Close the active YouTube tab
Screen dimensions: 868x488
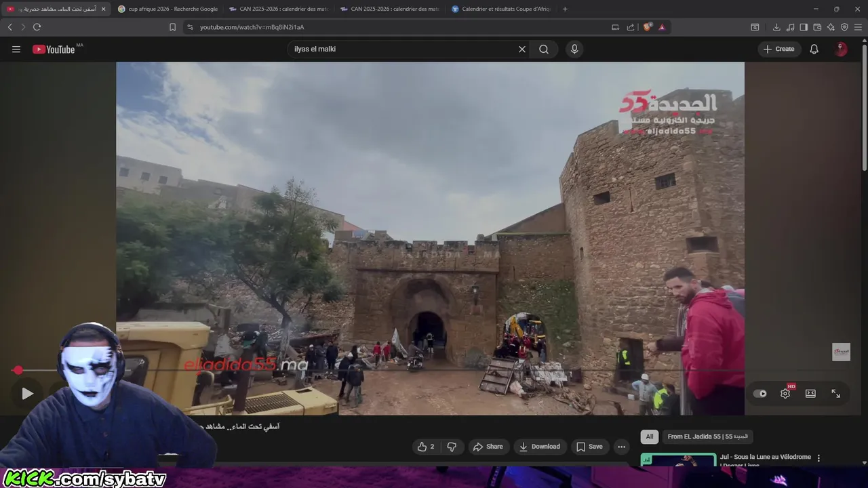[x=103, y=9]
